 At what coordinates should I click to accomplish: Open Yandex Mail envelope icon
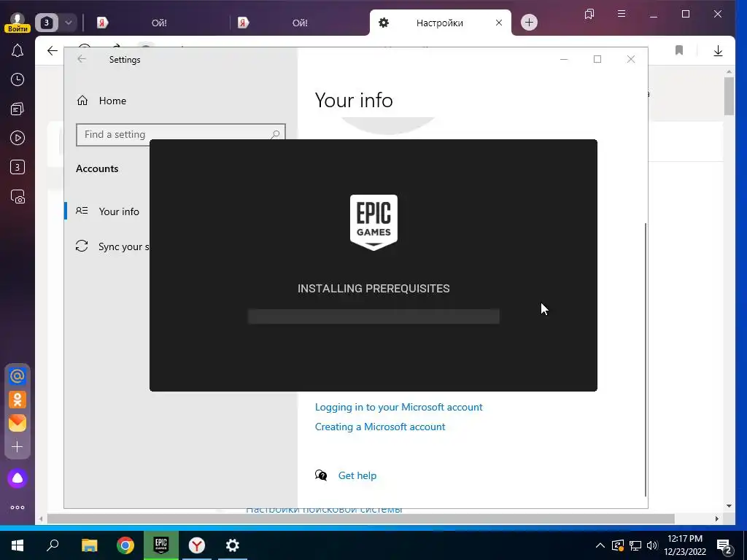[x=18, y=423]
